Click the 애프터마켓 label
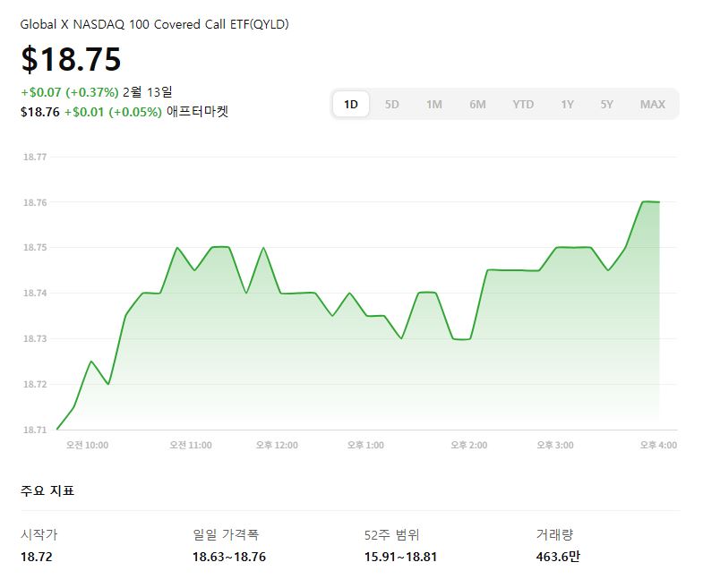 tap(197, 112)
